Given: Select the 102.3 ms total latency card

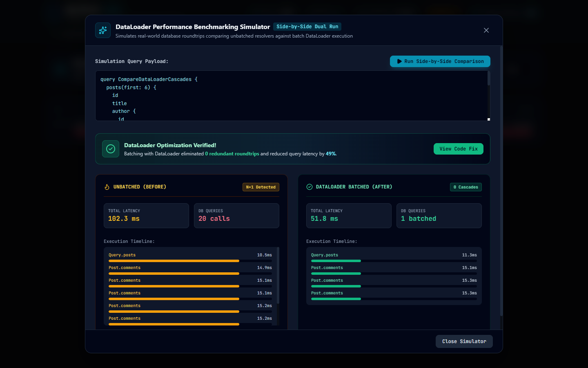Looking at the screenshot, I should [146, 215].
